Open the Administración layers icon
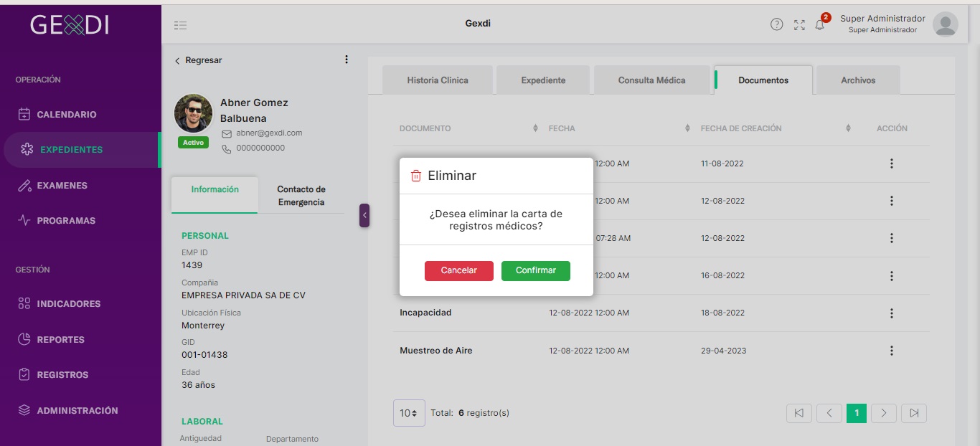This screenshot has height=446, width=980. point(24,410)
